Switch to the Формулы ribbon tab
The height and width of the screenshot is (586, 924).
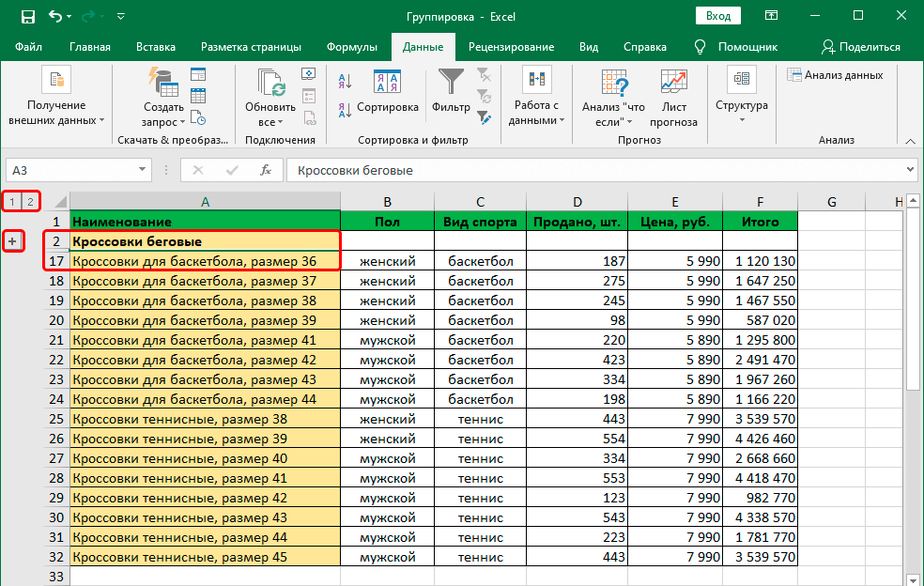click(352, 47)
